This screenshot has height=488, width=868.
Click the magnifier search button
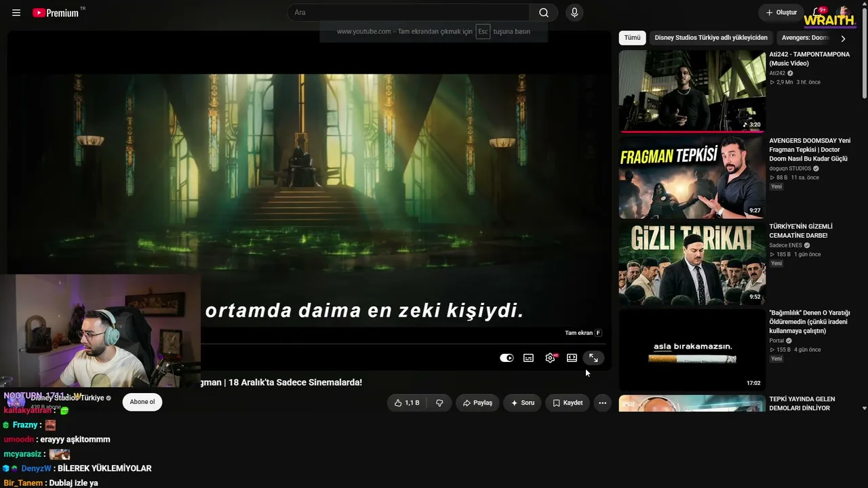544,13
